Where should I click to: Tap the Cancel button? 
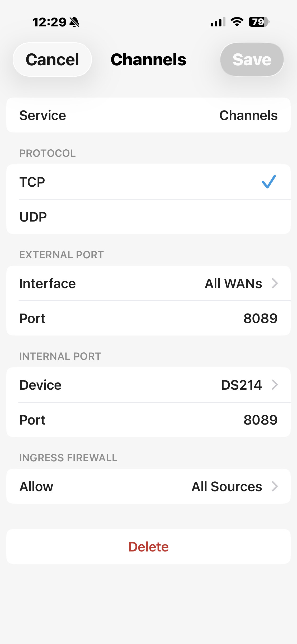[52, 59]
